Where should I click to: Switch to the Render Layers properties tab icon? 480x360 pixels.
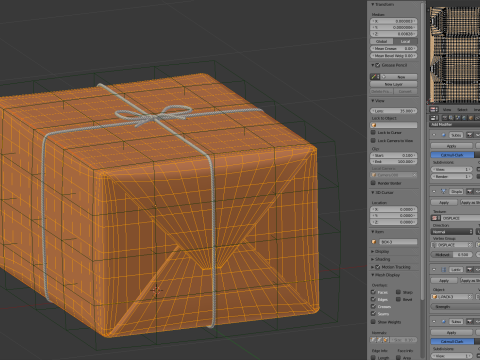451,118
